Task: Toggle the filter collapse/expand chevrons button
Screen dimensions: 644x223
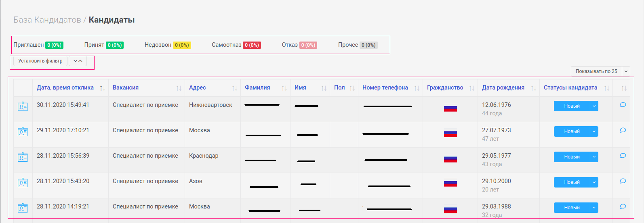Action: click(x=78, y=61)
